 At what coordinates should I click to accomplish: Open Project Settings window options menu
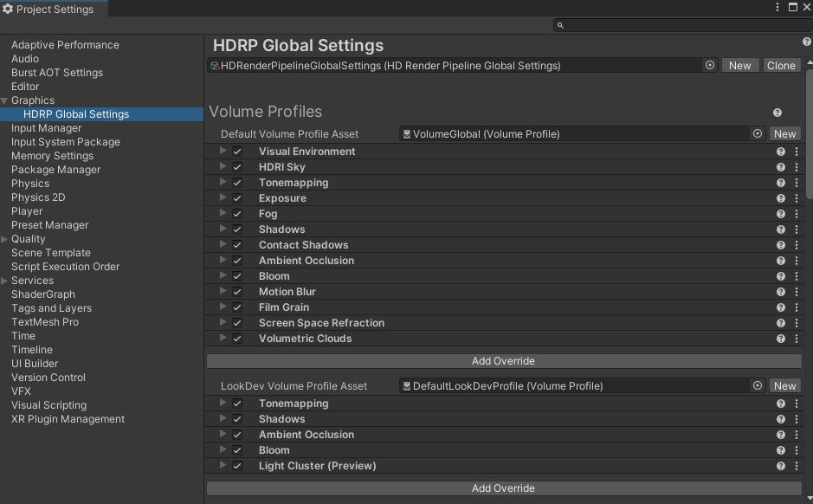pos(778,8)
